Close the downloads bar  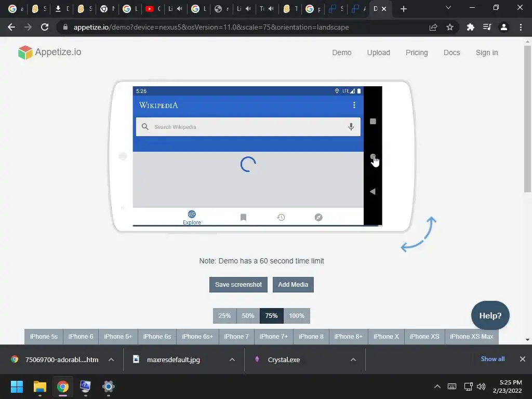[523, 359]
